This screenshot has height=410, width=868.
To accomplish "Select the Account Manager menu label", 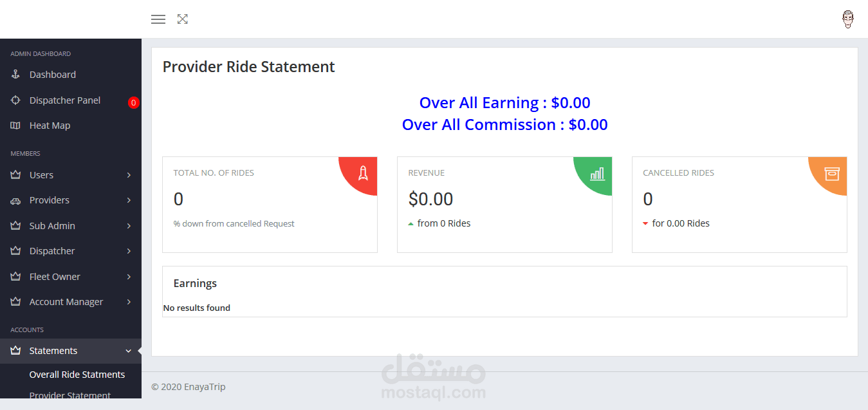I will pyautogui.click(x=66, y=302).
